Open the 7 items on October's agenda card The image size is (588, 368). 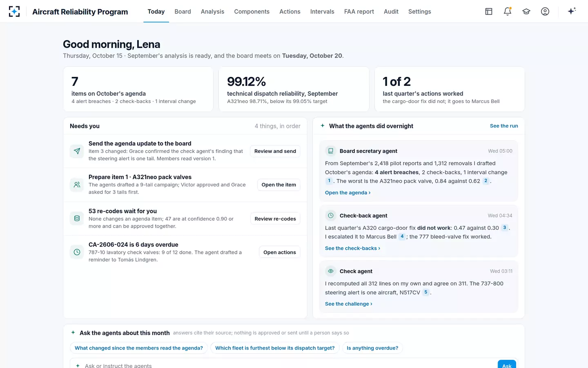pyautogui.click(x=138, y=89)
